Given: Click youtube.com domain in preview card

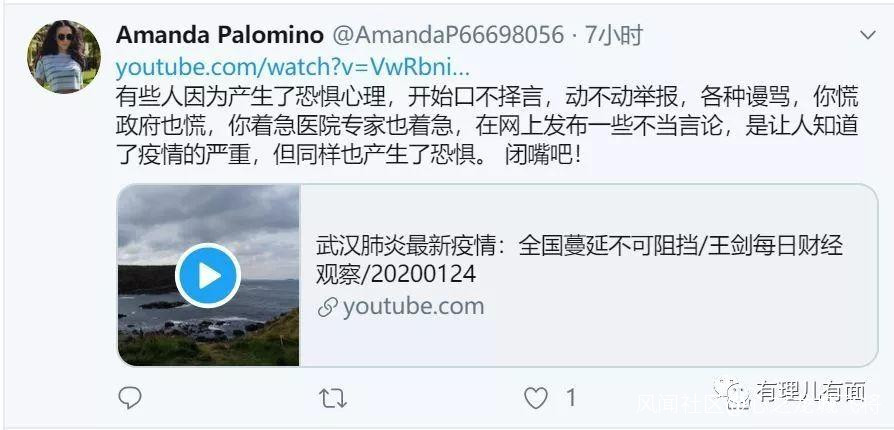Looking at the screenshot, I should click(x=413, y=307).
